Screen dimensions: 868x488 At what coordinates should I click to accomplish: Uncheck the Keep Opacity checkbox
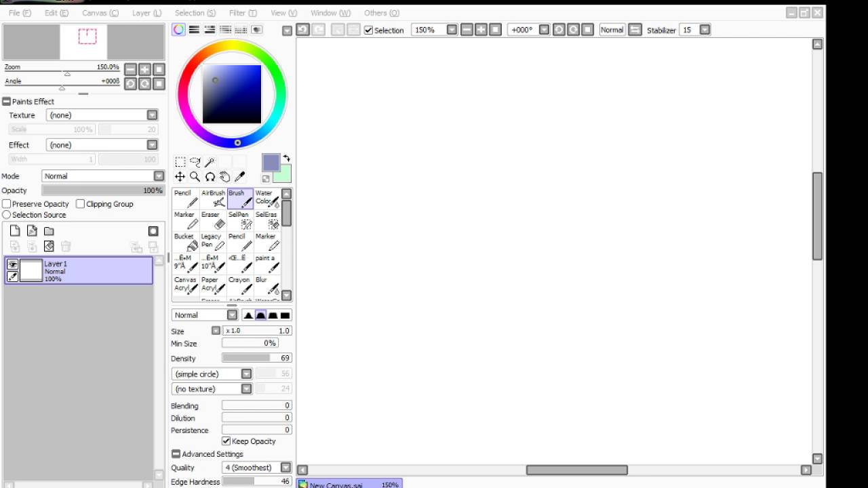tap(226, 441)
